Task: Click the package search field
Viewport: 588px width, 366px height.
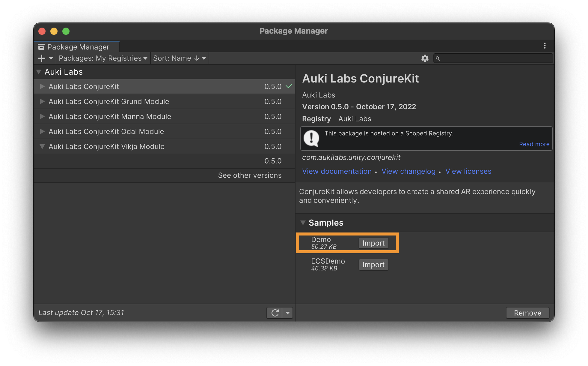Action: tap(493, 58)
